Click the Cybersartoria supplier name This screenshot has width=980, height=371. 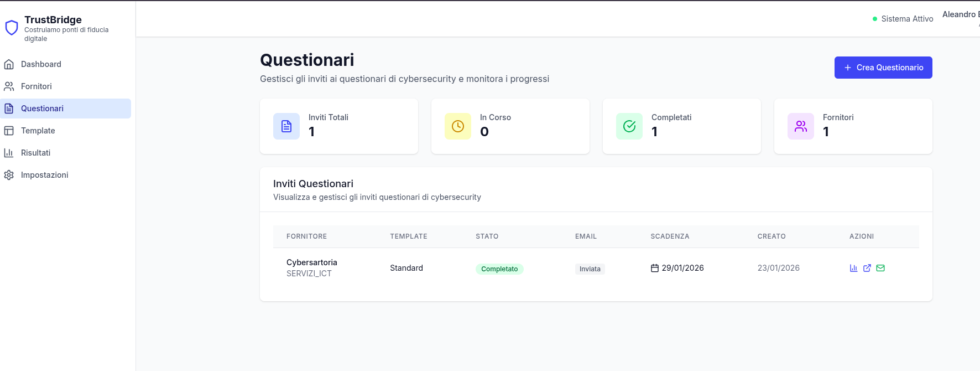(312, 262)
